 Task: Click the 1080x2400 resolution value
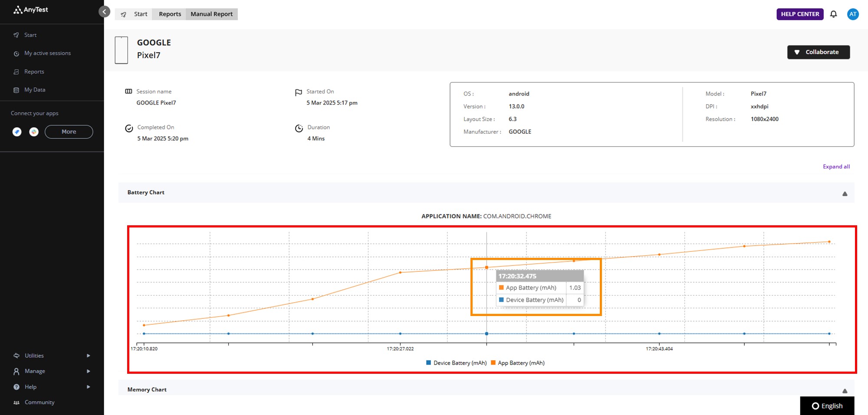(765, 119)
